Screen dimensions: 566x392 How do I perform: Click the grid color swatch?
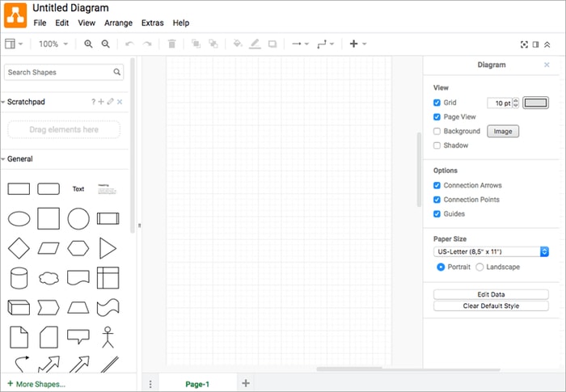click(x=535, y=103)
